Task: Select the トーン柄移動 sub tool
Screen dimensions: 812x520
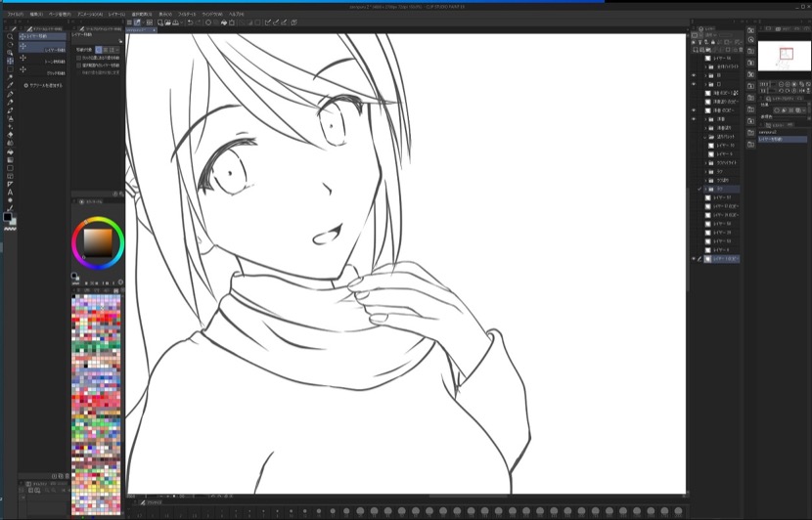Action: tap(42, 61)
